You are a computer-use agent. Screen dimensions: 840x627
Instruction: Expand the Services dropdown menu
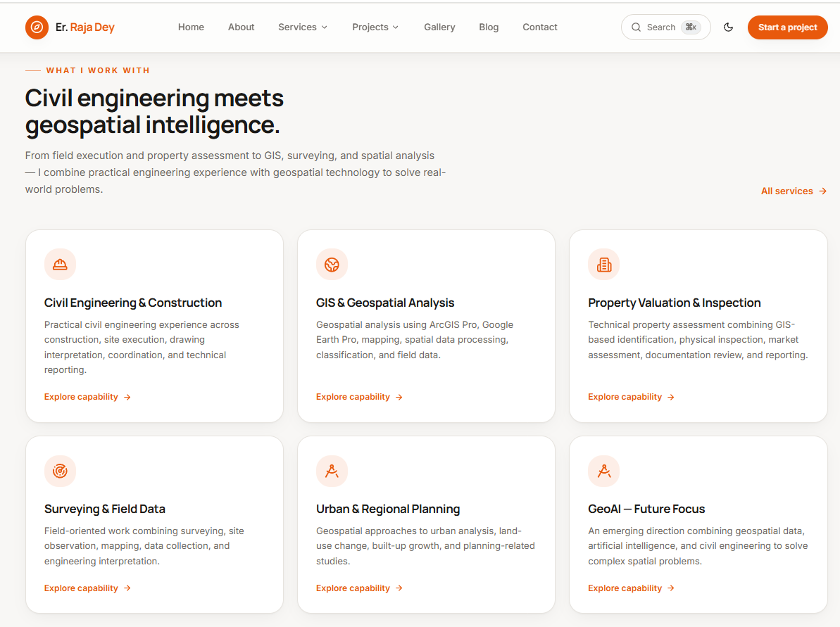[x=303, y=27]
